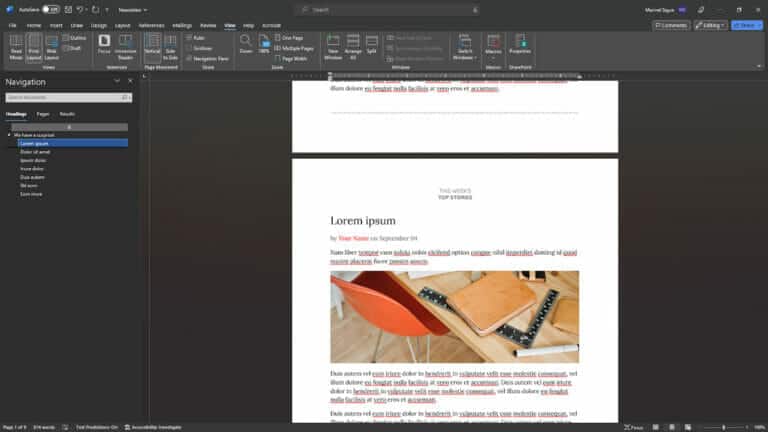Screen dimensions: 768x432
Task: Switch to Read Mode view
Action: pos(16,48)
